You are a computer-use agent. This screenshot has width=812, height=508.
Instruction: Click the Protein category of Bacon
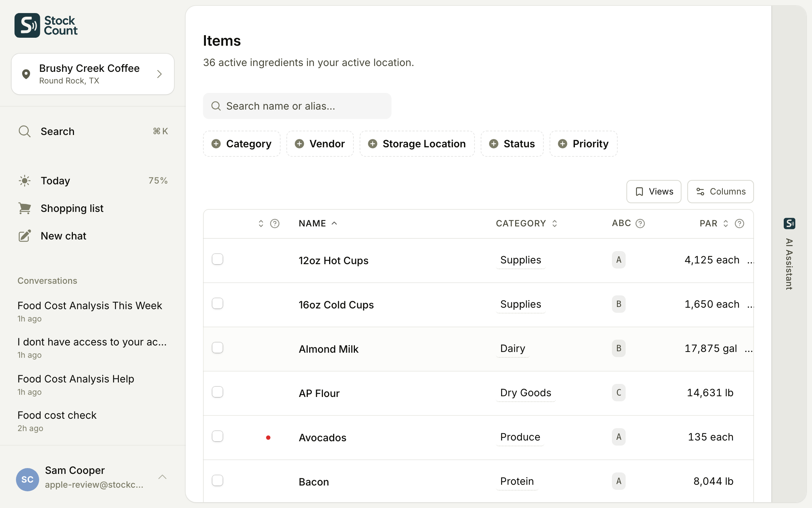click(x=517, y=481)
